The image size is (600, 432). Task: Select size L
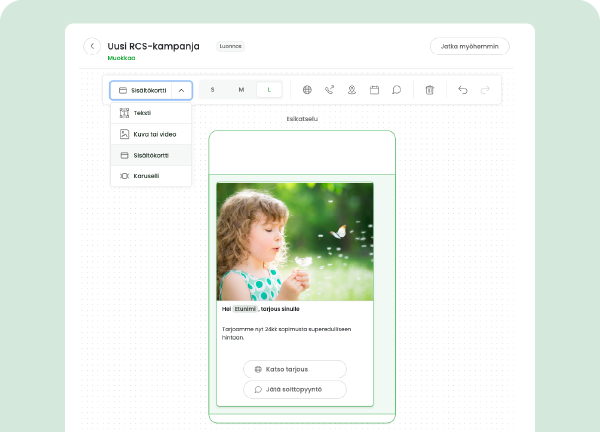point(269,90)
